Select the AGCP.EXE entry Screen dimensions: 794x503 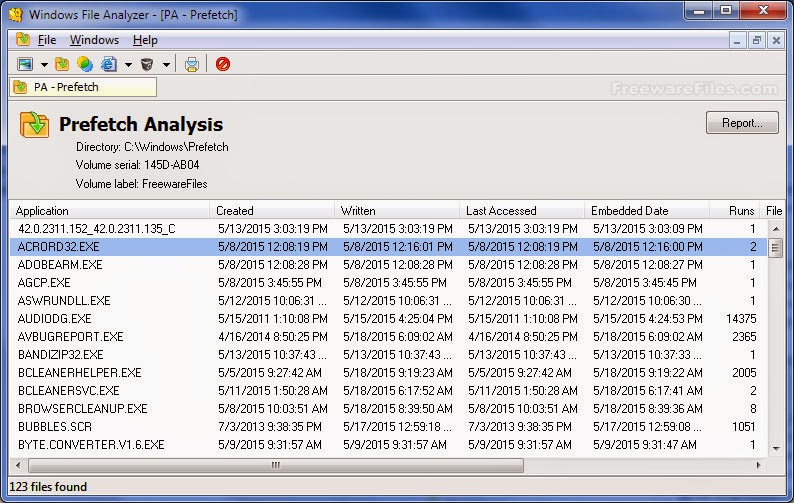coord(44,283)
